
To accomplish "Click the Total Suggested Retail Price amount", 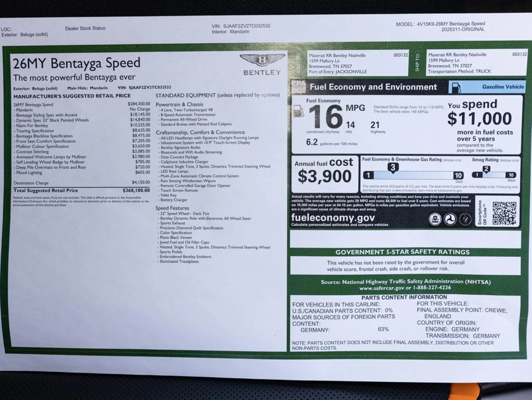I will pos(136,190).
